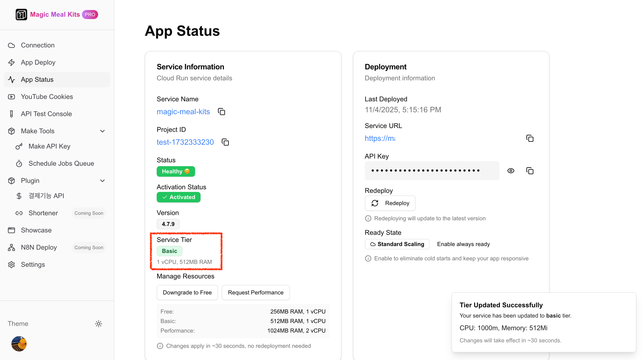Image resolution: width=644 pixels, height=360 pixels.
Task: Click Performance row 1024MB RAM, 2 vCPU
Action: point(243,331)
